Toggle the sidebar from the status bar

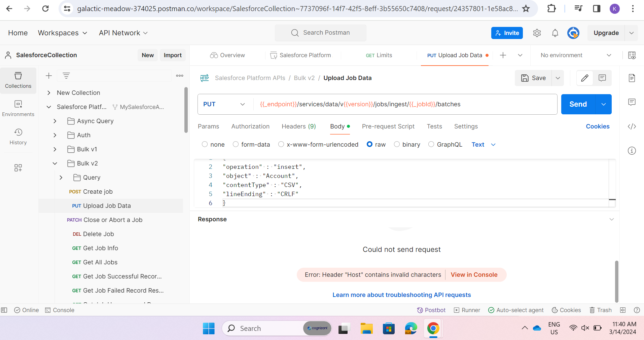coord(4,310)
